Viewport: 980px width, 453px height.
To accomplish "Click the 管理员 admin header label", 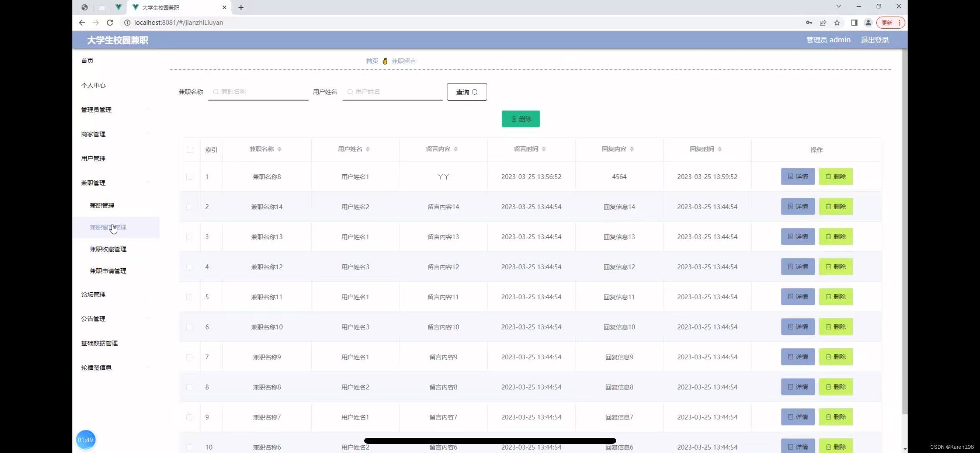I will point(828,40).
